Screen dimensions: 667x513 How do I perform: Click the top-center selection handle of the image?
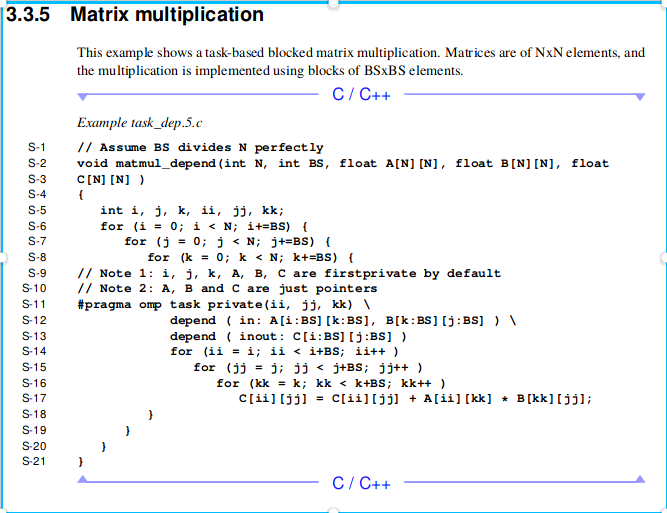[334, 3]
